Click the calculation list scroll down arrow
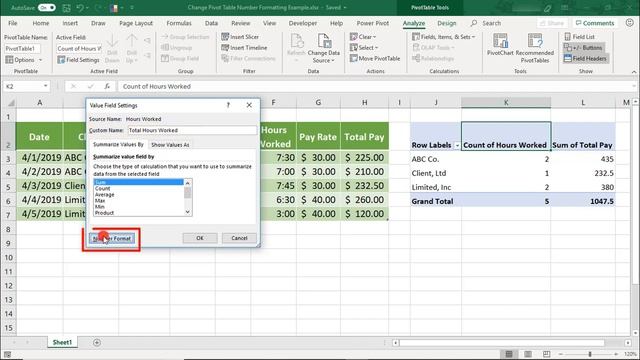This screenshot has height=360, width=640. (x=187, y=212)
